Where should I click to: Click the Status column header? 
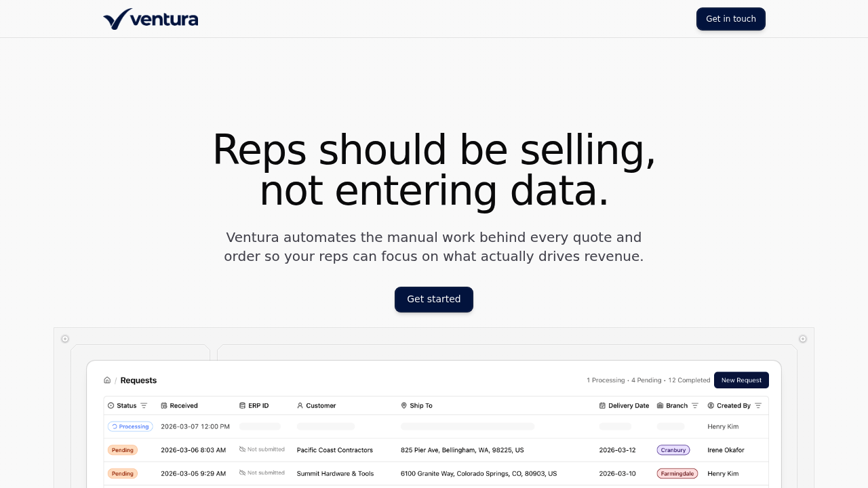127,405
